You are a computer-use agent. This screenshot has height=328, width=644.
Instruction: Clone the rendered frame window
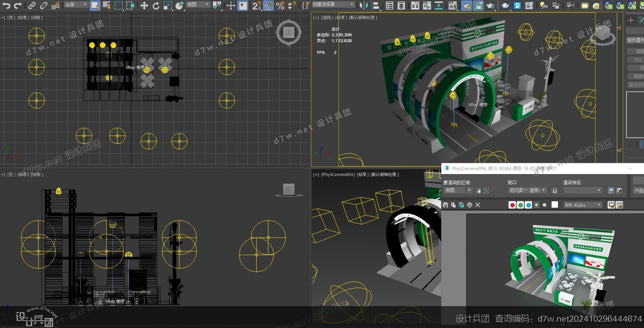click(x=462, y=205)
